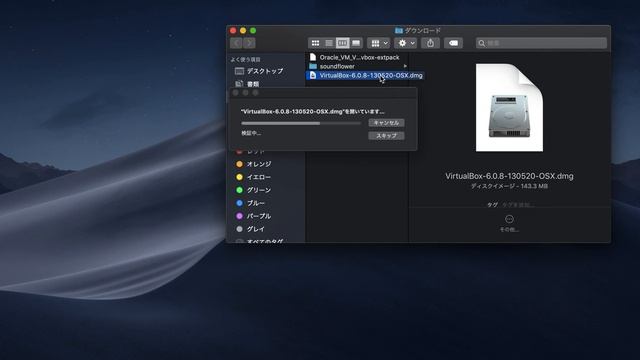Image resolution: width=640 pixels, height=360 pixels.
Task: Click the その他 more actions button
Action: [509, 223]
